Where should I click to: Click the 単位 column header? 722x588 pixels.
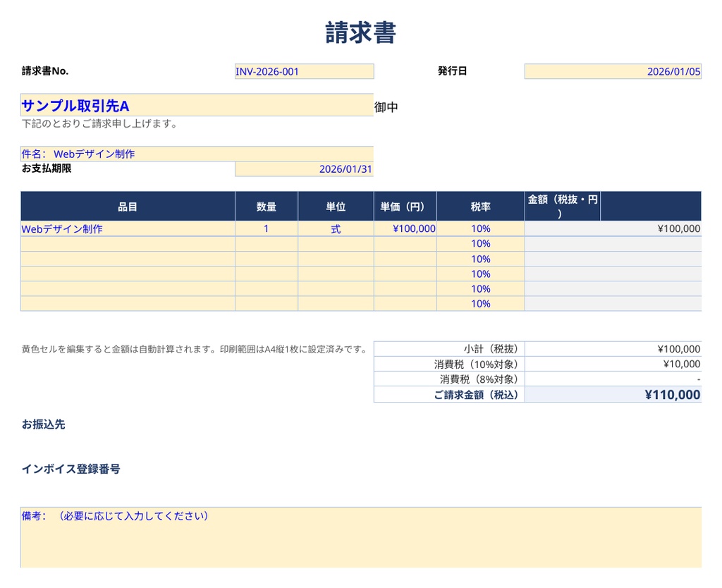pos(336,207)
